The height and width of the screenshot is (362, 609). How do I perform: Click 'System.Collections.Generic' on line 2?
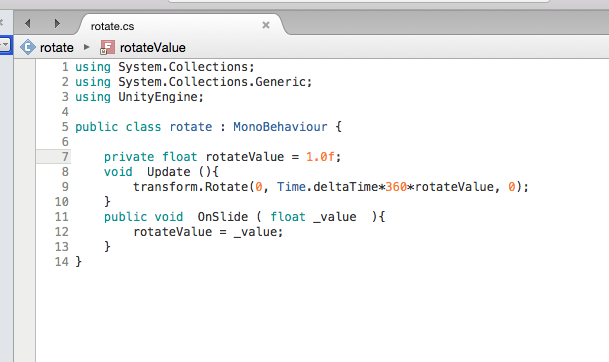(212, 82)
